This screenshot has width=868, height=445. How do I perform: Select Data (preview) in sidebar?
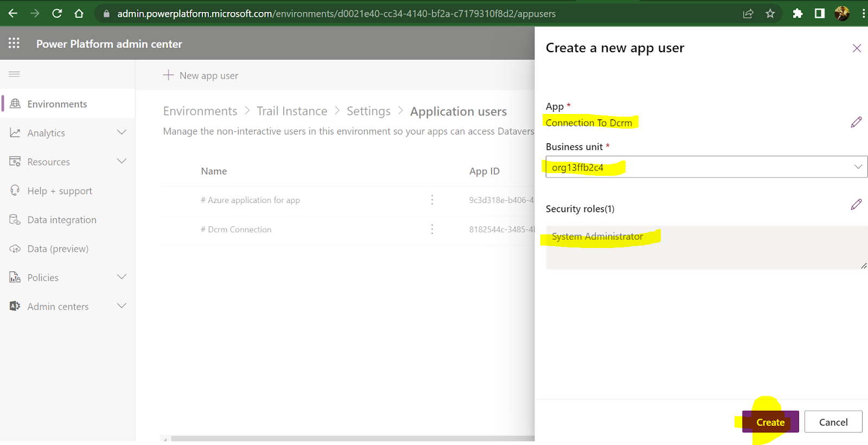(68, 249)
